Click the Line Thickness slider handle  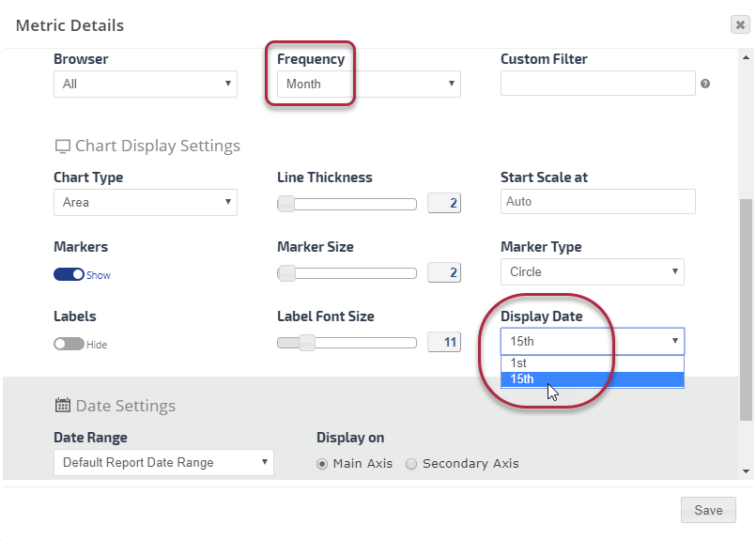click(x=285, y=203)
